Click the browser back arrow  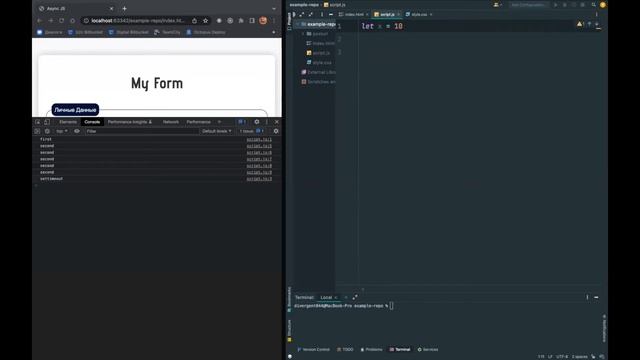coord(40,20)
